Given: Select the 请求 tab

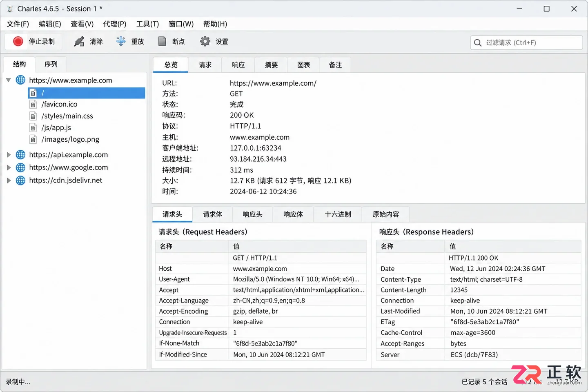Looking at the screenshot, I should point(205,65).
